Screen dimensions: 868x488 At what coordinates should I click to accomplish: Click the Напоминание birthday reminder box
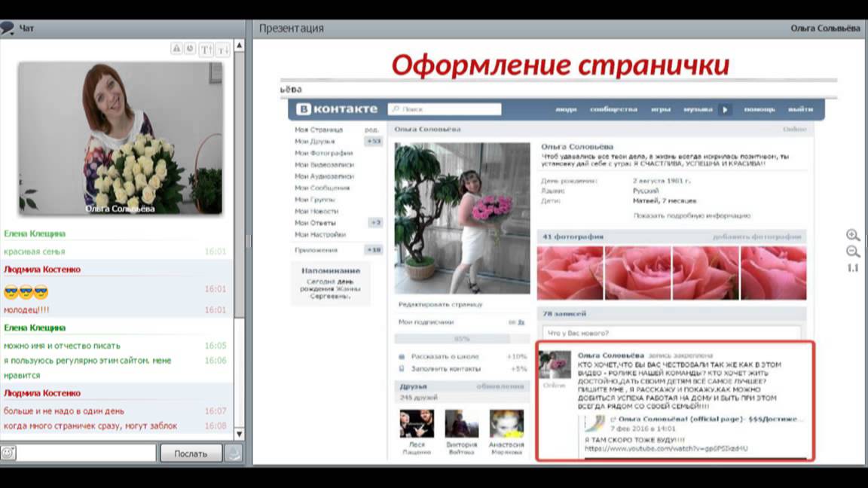click(x=331, y=283)
